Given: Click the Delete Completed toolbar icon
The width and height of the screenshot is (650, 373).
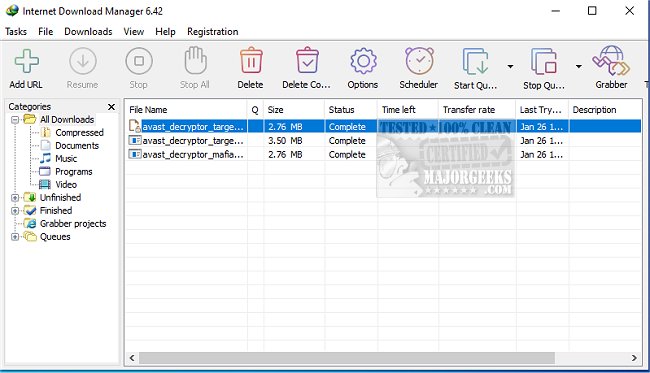Looking at the screenshot, I should pos(307,61).
